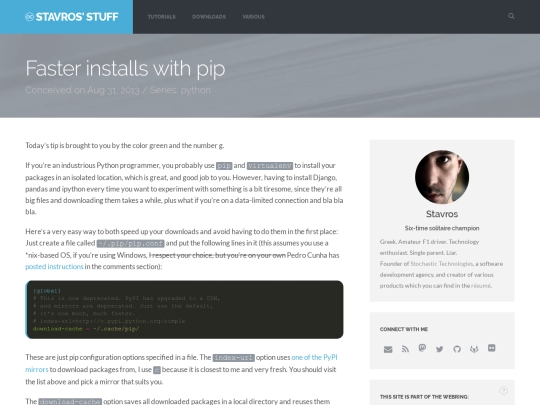Open the Stochastic Technologies link
This screenshot has height=405, width=540.
[x=442, y=264]
